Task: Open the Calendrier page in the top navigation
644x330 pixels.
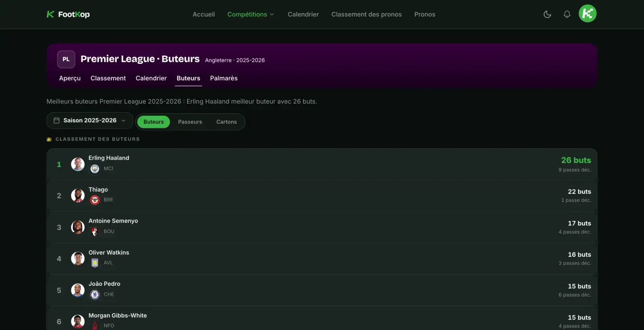Action: [303, 14]
